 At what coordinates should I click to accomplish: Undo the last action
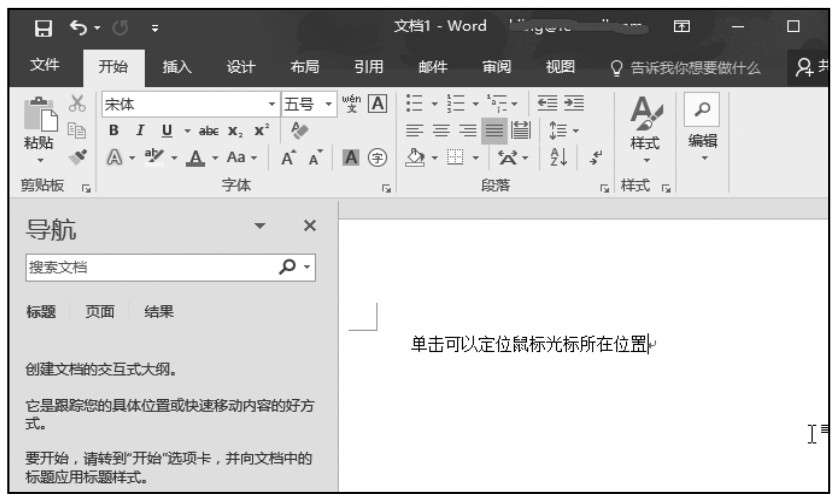pos(78,27)
